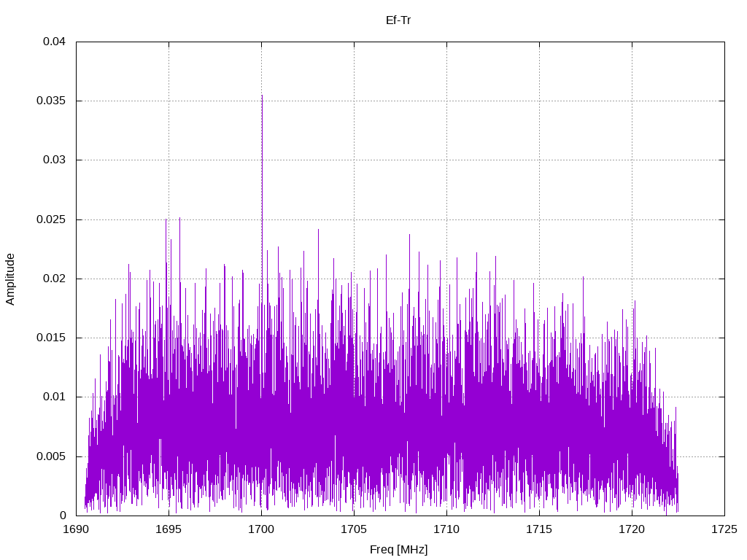
Task: Click the 0.025 y-axis tick label
Action: pos(52,219)
